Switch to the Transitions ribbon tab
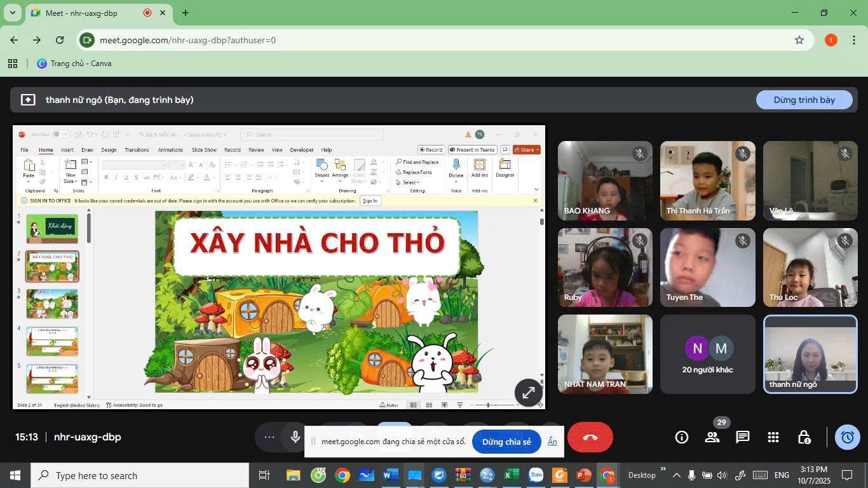Viewport: 868px width, 488px height. click(137, 150)
